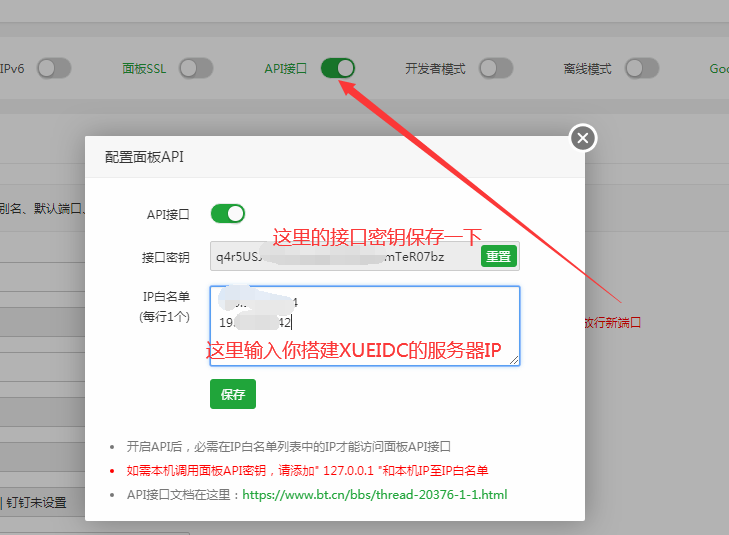
Task: Focus the IP白名单 text area
Action: 364,325
